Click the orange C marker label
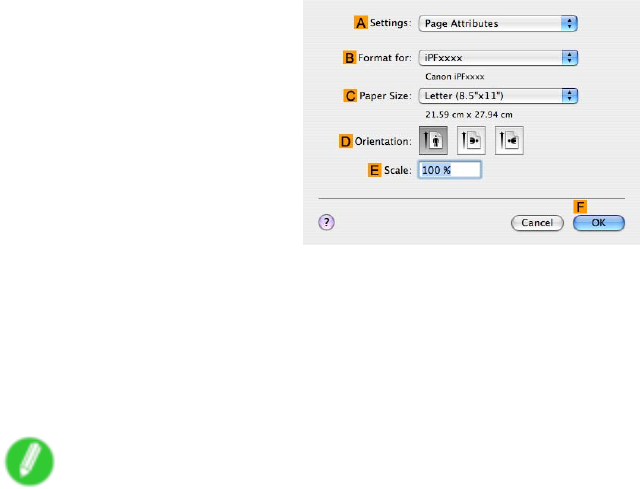 350,96
